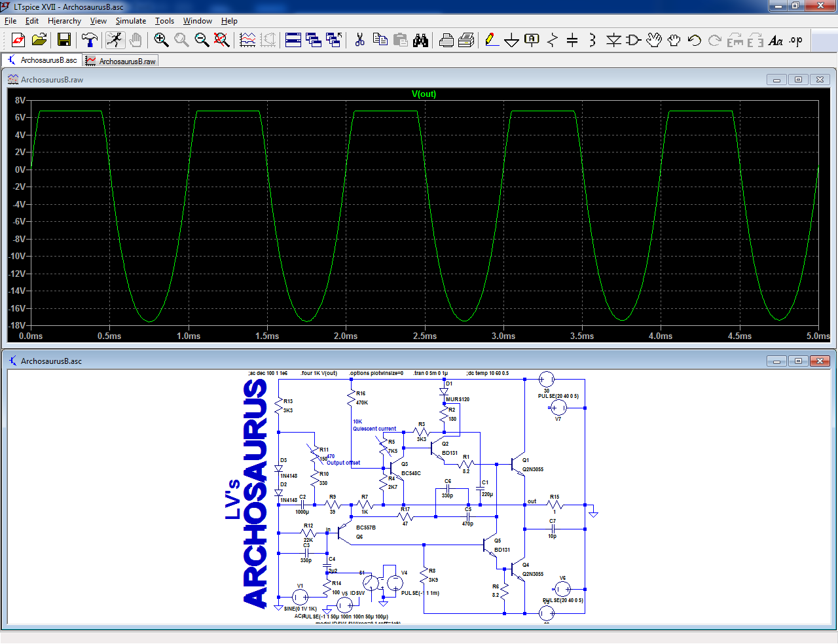838x644 pixels.
Task: Undo the last action
Action: tap(695, 40)
